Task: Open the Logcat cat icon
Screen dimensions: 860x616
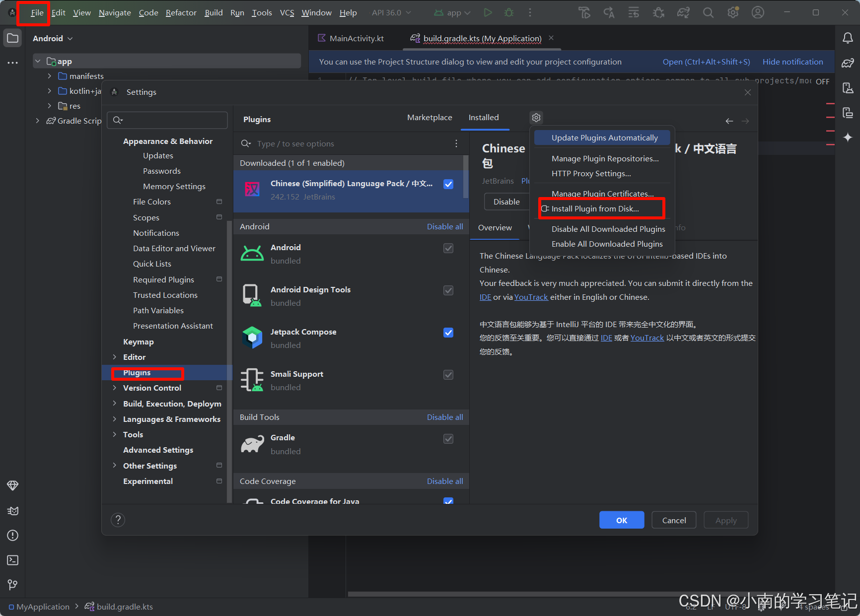Action: click(x=13, y=511)
